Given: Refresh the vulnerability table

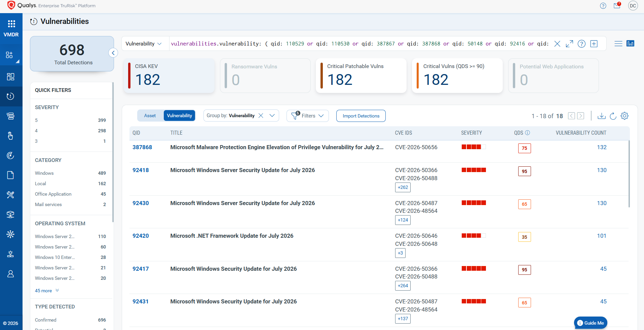Looking at the screenshot, I should (613, 116).
